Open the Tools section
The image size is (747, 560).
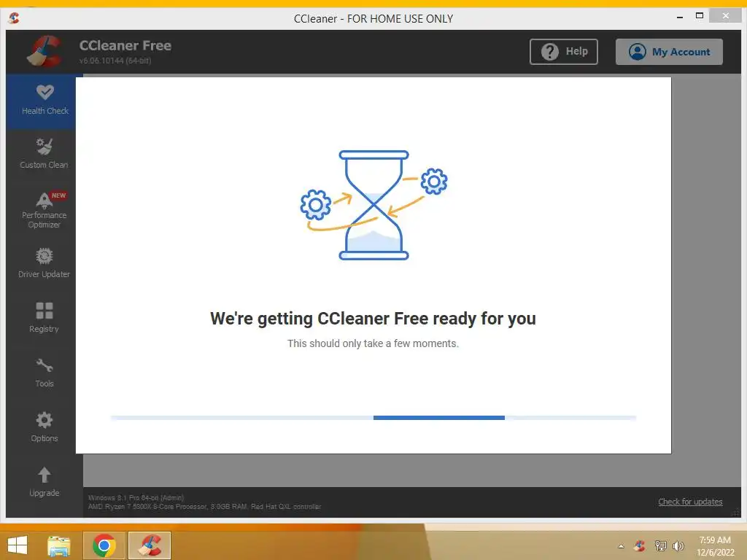point(44,373)
